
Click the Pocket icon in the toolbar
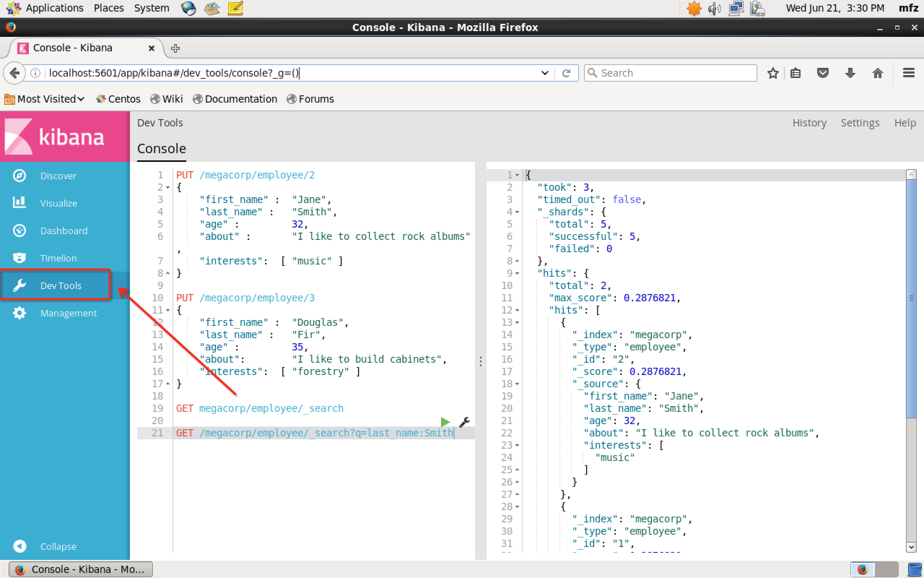(x=823, y=73)
